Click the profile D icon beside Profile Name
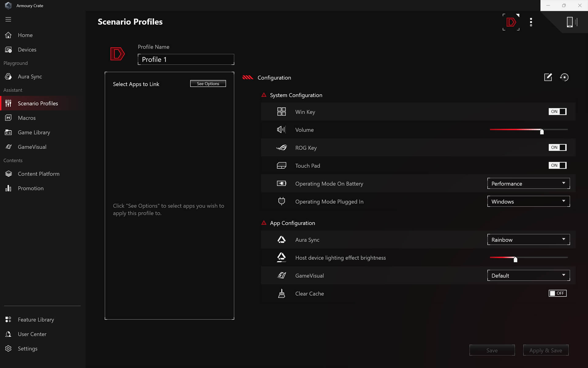Screen dimensions: 588x368 118,54
